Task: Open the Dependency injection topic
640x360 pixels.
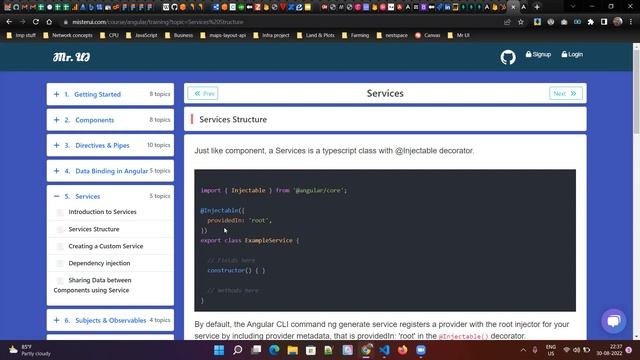Action: pyautogui.click(x=99, y=263)
